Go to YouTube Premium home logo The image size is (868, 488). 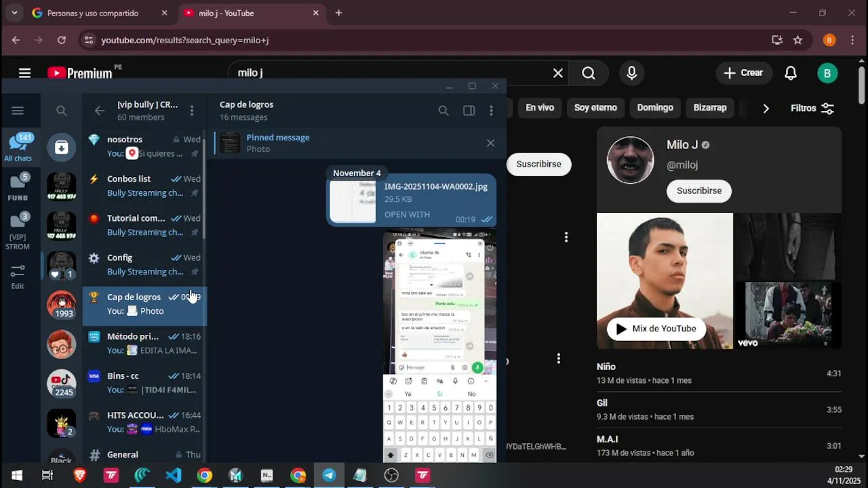pyautogui.click(x=79, y=73)
